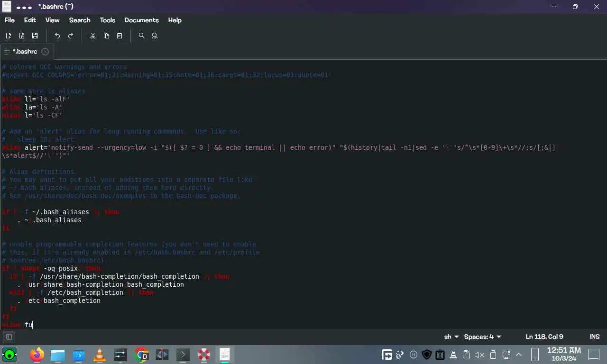The width and height of the screenshot is (607, 364).
Task: Click the phone device tray icon
Action: click(x=535, y=355)
